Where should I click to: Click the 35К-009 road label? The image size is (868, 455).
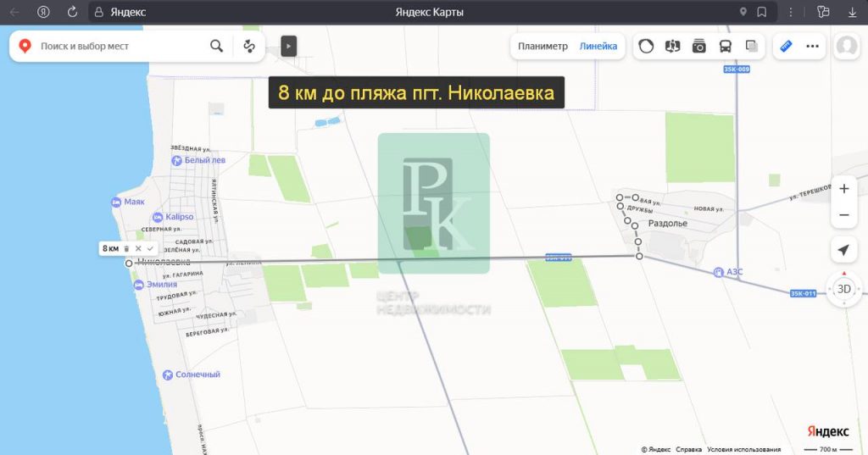click(x=737, y=69)
